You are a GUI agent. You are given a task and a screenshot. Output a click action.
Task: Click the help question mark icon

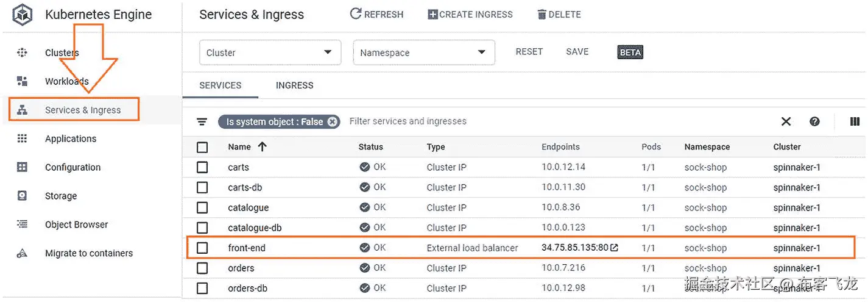[x=815, y=121]
